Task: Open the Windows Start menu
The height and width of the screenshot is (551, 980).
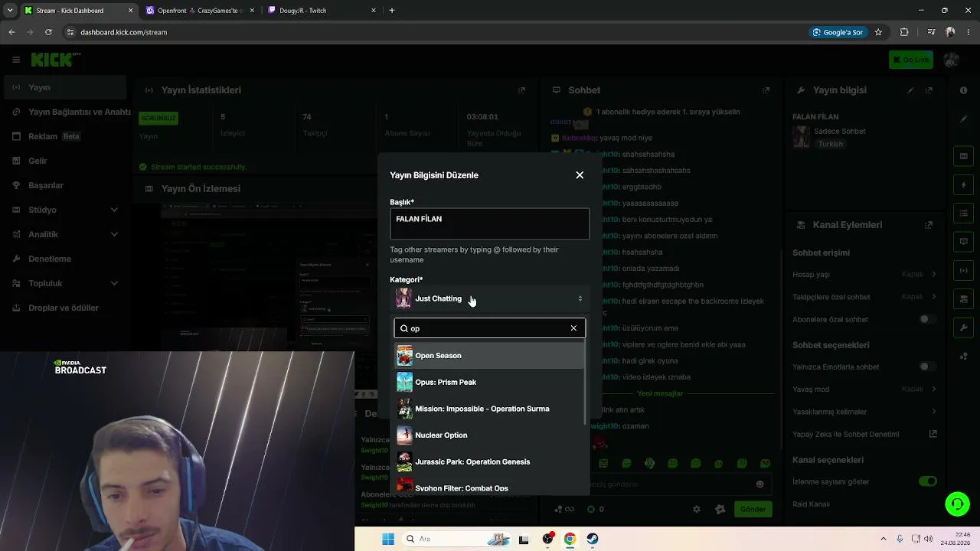Action: [388, 539]
